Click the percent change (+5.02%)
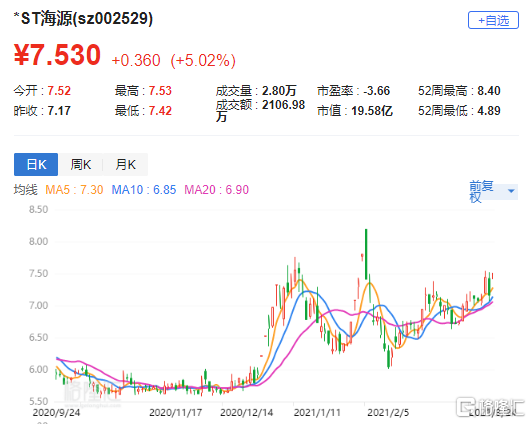 (x=203, y=61)
